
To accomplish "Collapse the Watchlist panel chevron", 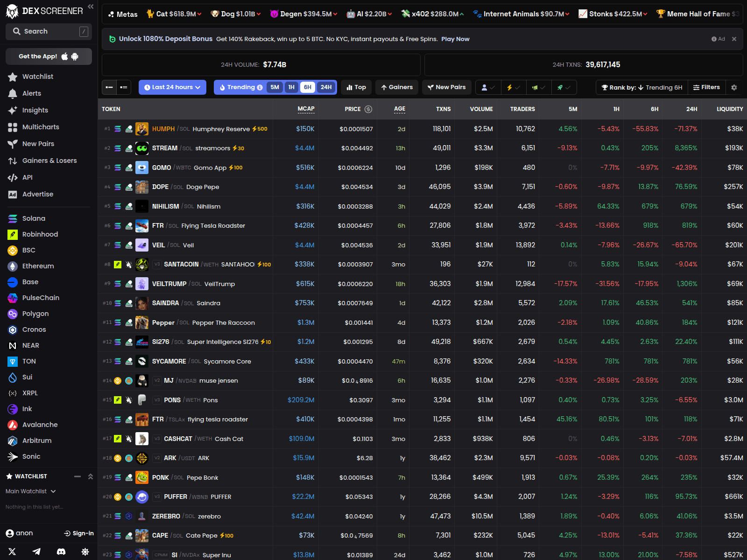I will (91, 476).
